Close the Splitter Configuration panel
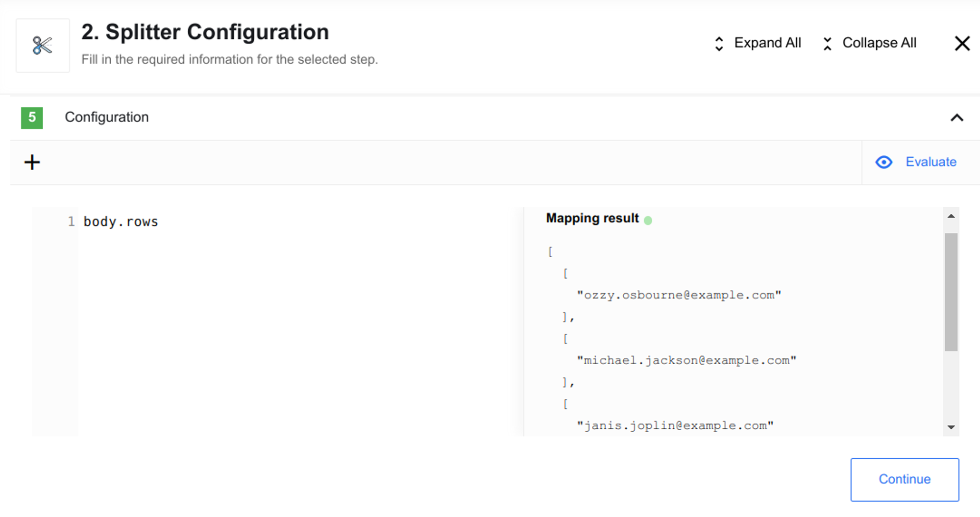Image resolution: width=980 pixels, height=517 pixels. coord(962,44)
